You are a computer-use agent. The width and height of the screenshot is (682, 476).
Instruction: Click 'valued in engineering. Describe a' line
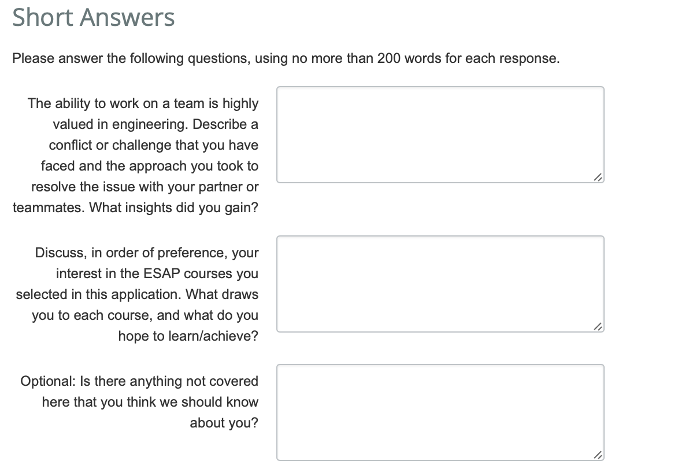tap(156, 124)
